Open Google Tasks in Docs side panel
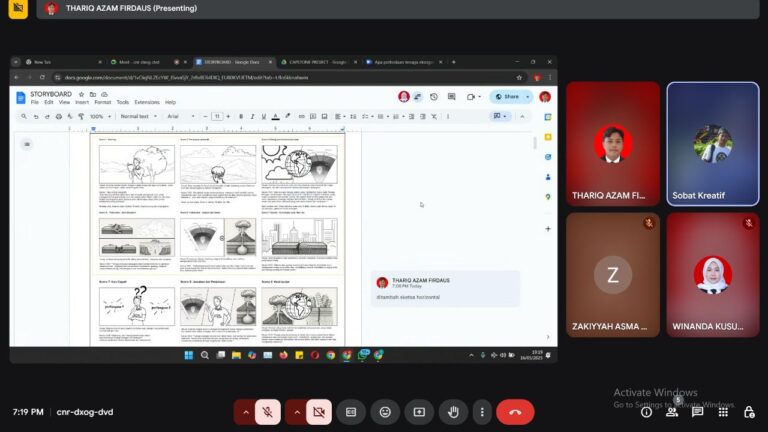This screenshot has height=432, width=768. pos(548,157)
